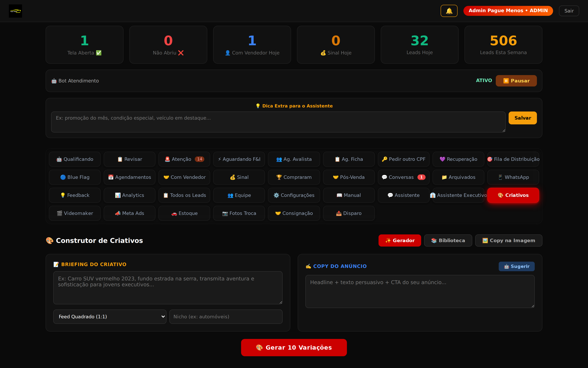Open the Revisar clipboard tab
Image resolution: width=588 pixels, height=368 pixels.
tap(130, 159)
